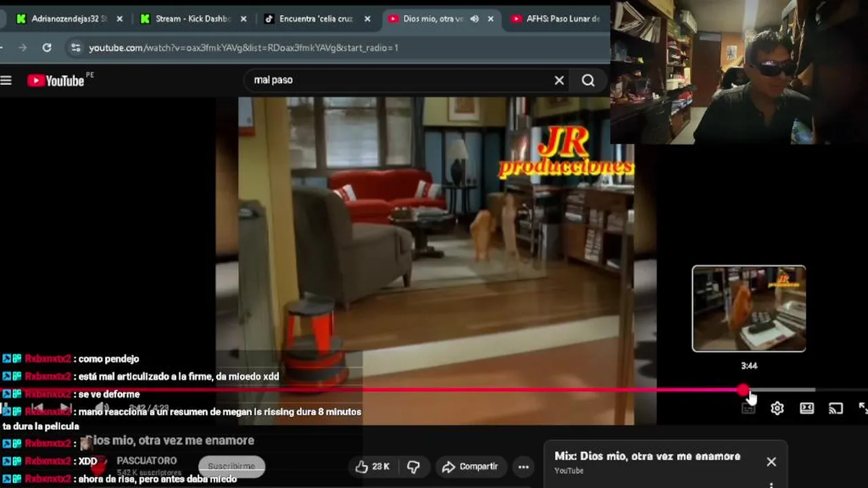Click the red progress bar scrubber handle

point(743,390)
